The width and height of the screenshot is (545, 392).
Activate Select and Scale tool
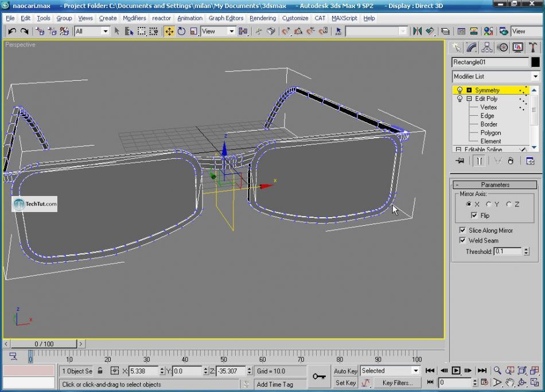194,32
